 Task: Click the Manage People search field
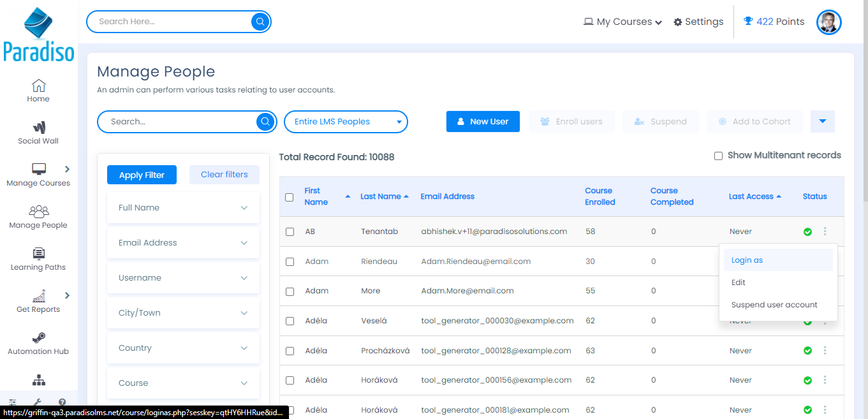[x=179, y=122]
